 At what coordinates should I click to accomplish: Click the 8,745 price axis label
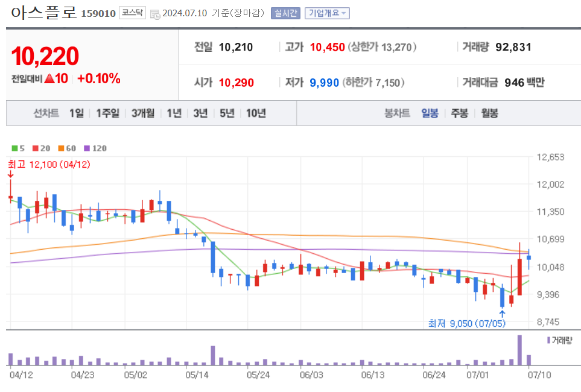point(548,322)
